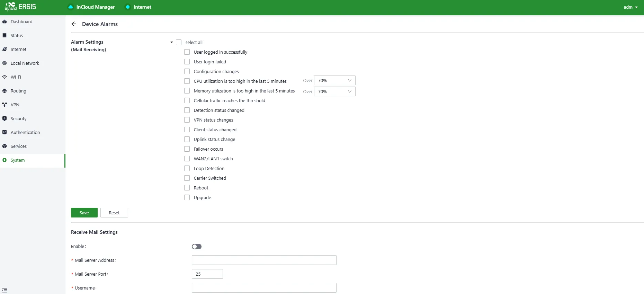Click the System gear icon
Viewport: 644px width, 294px height.
5,160
